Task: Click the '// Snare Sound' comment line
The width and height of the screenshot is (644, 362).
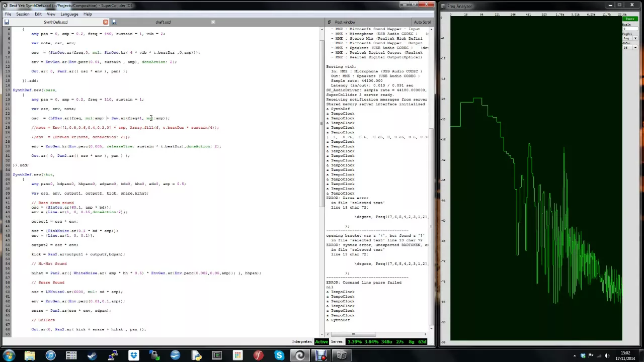Action: tap(48, 282)
